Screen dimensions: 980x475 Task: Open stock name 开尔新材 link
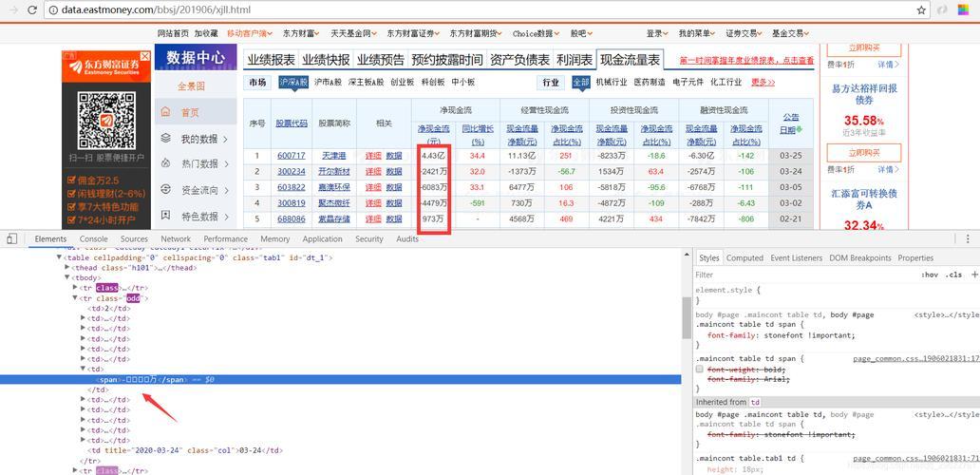coord(335,171)
